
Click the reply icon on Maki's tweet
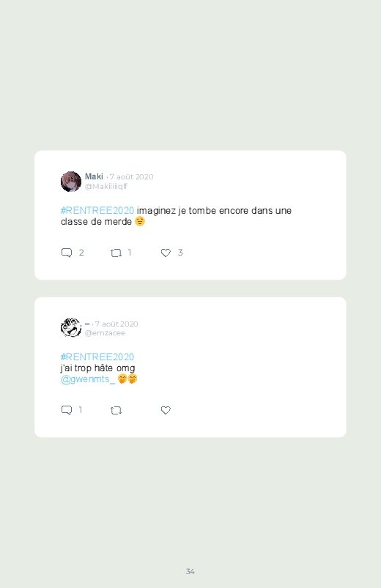pyautogui.click(x=67, y=253)
